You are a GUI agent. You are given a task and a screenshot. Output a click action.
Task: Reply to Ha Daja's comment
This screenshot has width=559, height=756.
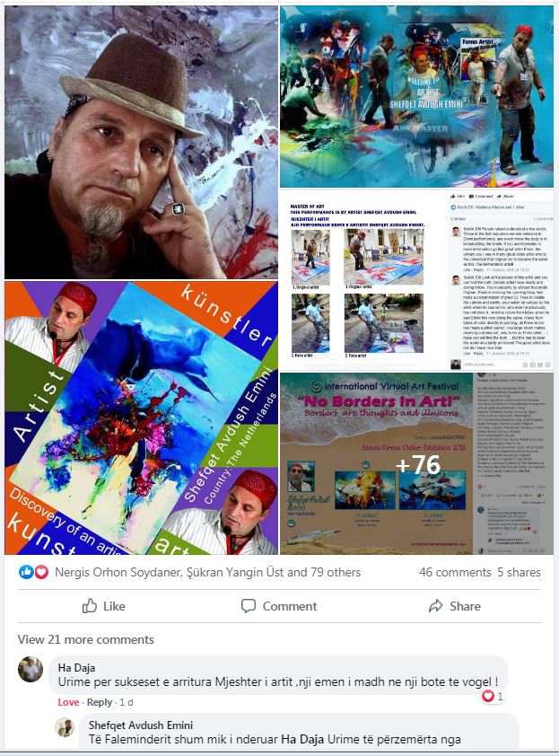click(x=100, y=702)
